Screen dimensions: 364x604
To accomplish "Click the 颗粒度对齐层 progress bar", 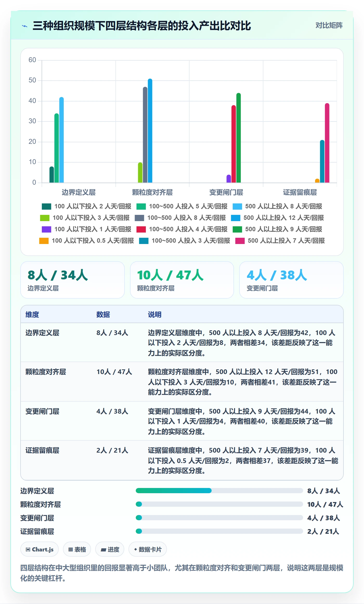I will 219,504.
